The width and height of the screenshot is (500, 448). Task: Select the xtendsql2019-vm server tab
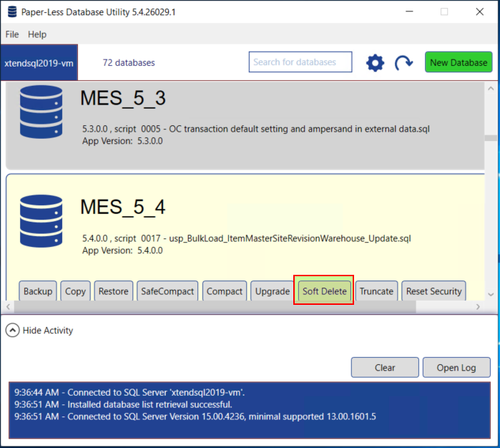click(x=39, y=62)
